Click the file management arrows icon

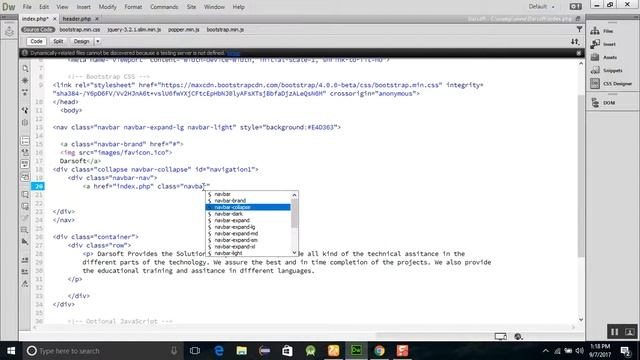tap(575, 41)
